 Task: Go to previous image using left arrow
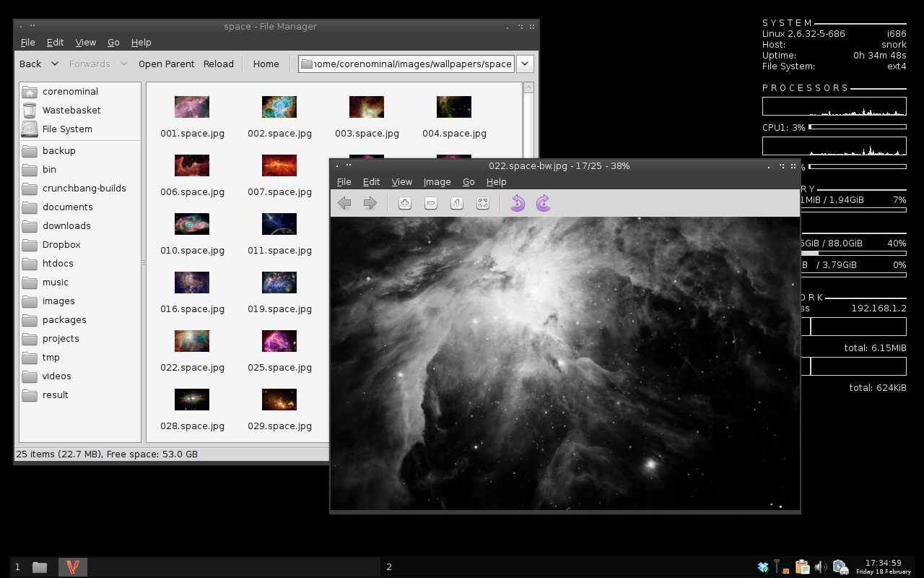(344, 204)
